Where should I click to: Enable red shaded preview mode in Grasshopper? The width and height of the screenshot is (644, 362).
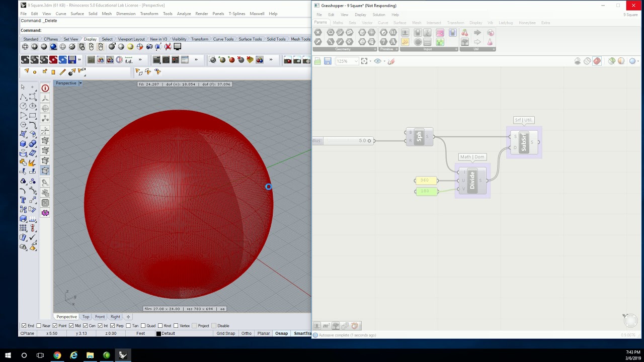click(597, 61)
